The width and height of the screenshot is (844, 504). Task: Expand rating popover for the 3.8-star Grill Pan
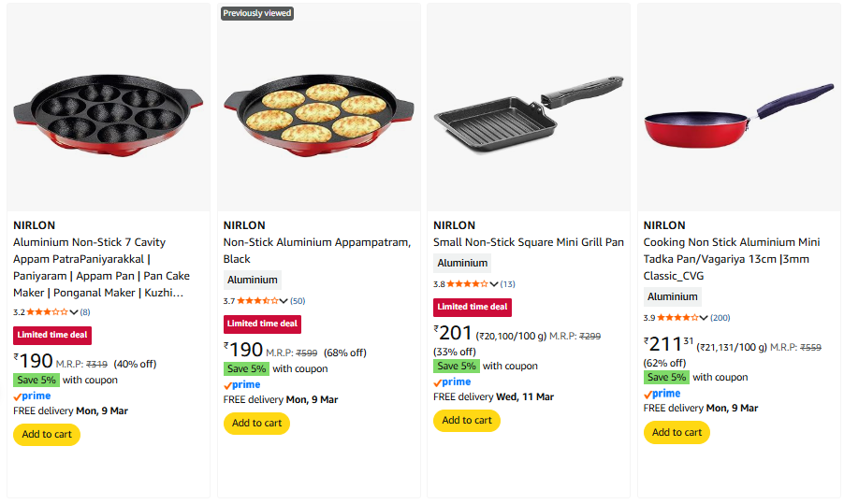(494, 284)
